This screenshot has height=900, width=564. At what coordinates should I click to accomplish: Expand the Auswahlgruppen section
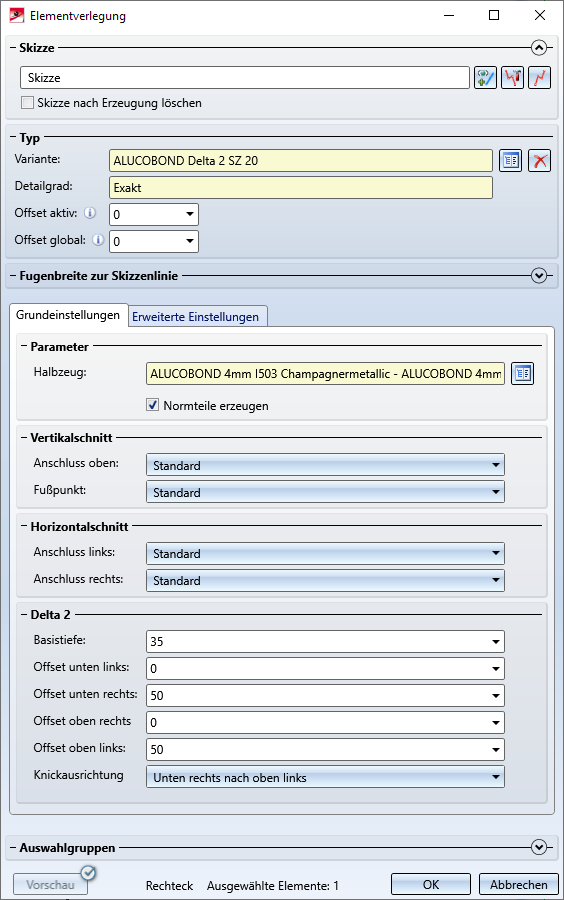pyautogui.click(x=539, y=847)
